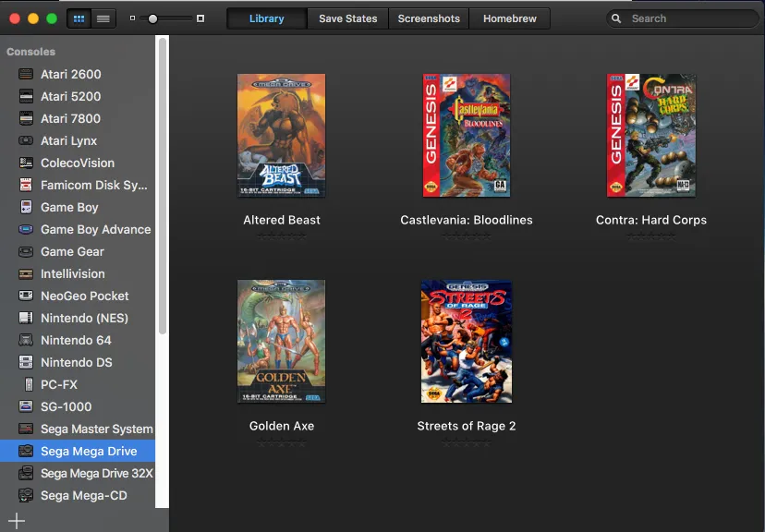Image resolution: width=765 pixels, height=532 pixels.
Task: Click the Game Boy handheld icon
Action: [x=26, y=207]
